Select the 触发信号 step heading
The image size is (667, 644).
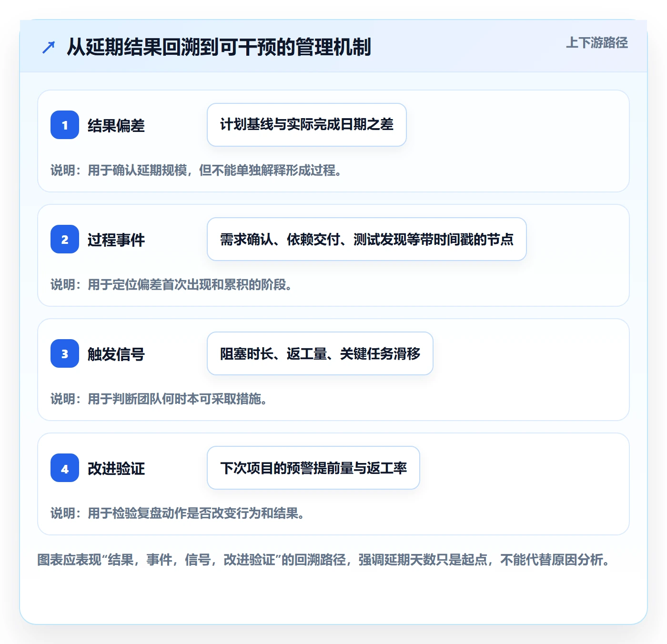(116, 354)
